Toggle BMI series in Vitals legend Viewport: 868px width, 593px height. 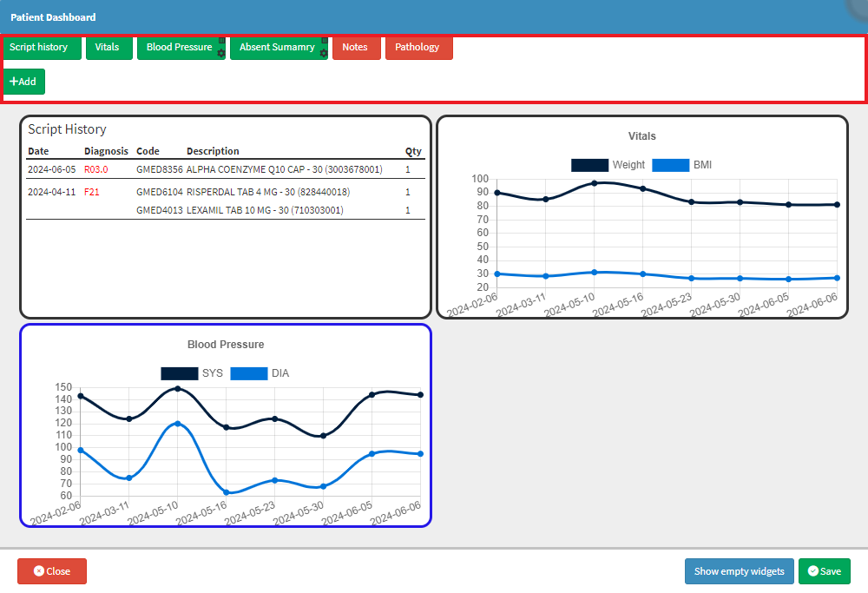click(x=682, y=165)
